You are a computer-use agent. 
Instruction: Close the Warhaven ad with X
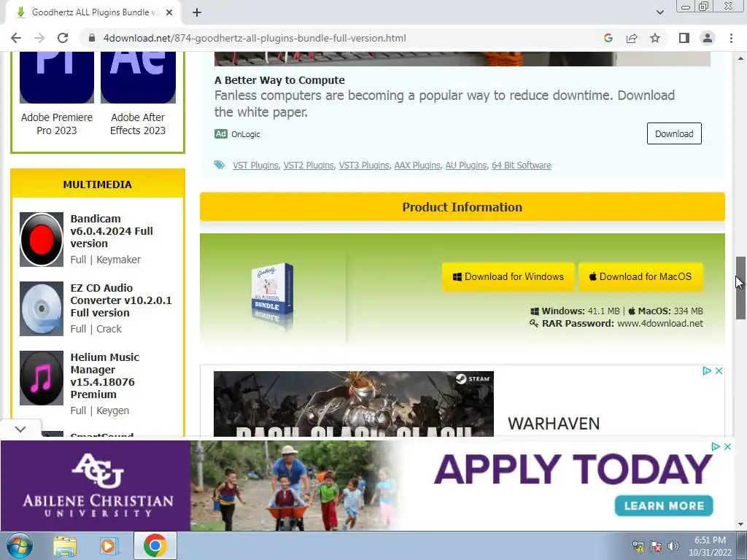[x=719, y=370]
